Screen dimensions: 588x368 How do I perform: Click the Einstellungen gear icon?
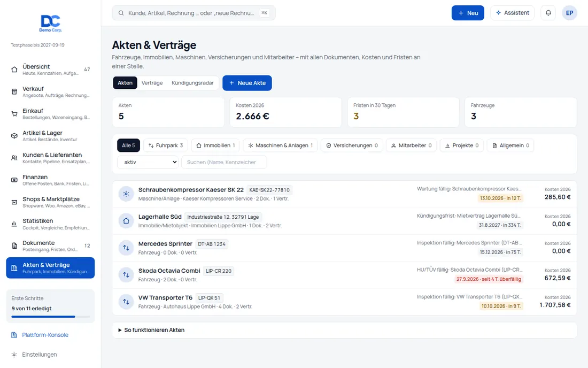point(14,355)
